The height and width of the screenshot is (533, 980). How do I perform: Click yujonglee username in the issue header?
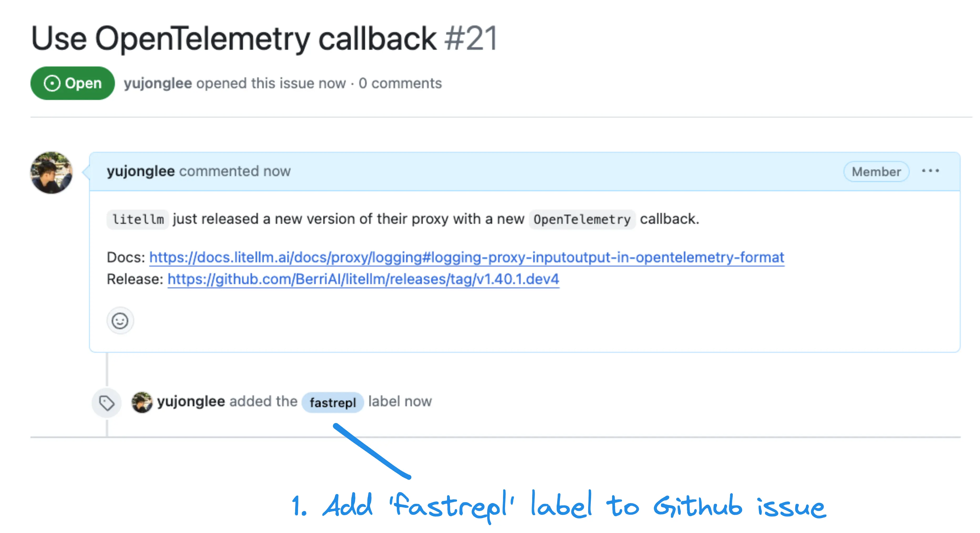(x=157, y=83)
